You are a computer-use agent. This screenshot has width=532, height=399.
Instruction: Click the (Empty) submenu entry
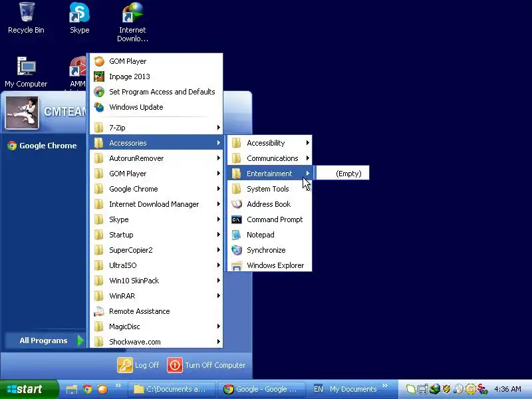342,174
